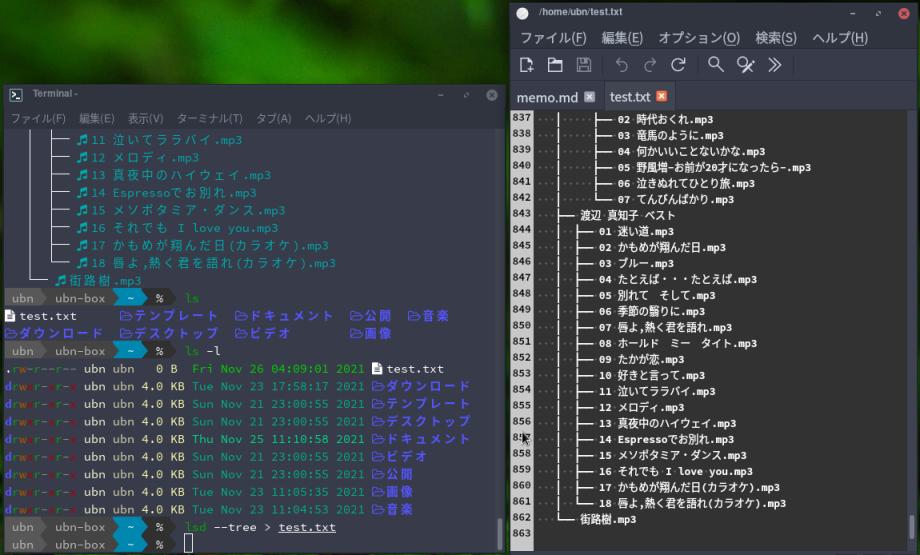Click the test.txt link in last terminal command
Viewport: 920px width, 555px height.
(307, 527)
